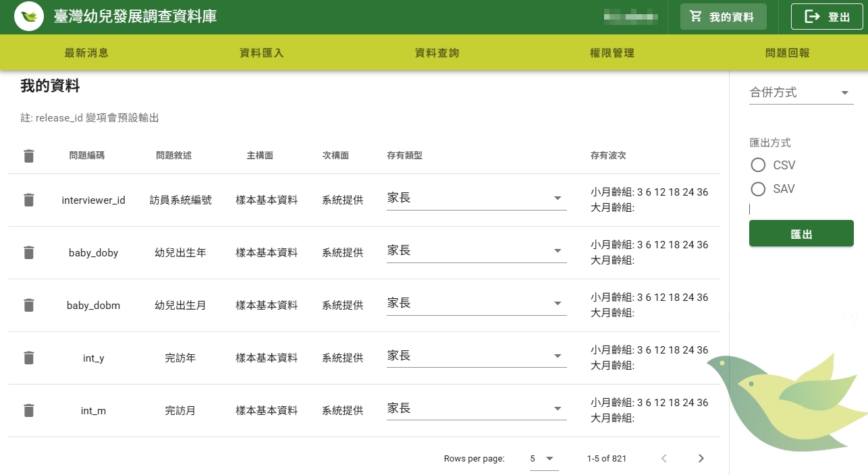Open rows per page selector

[543, 459]
